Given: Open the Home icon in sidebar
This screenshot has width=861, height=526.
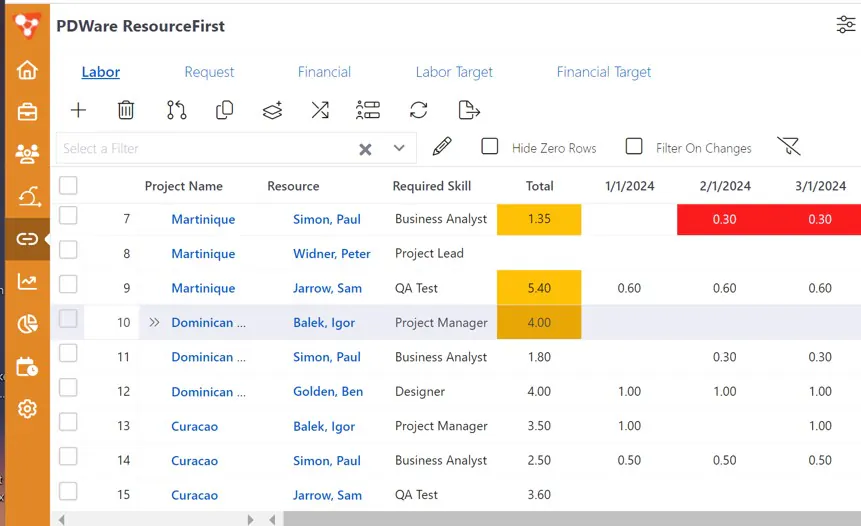Looking at the screenshot, I should coord(27,70).
